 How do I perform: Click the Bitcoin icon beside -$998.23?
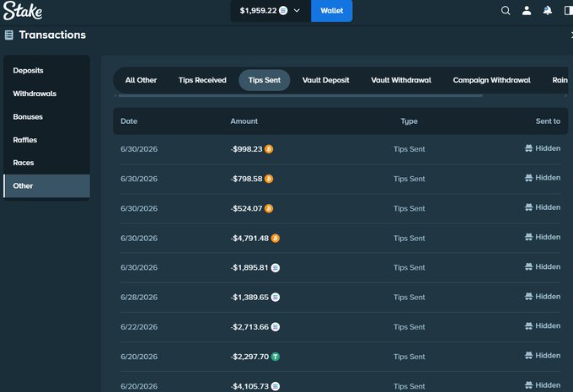[x=269, y=149]
